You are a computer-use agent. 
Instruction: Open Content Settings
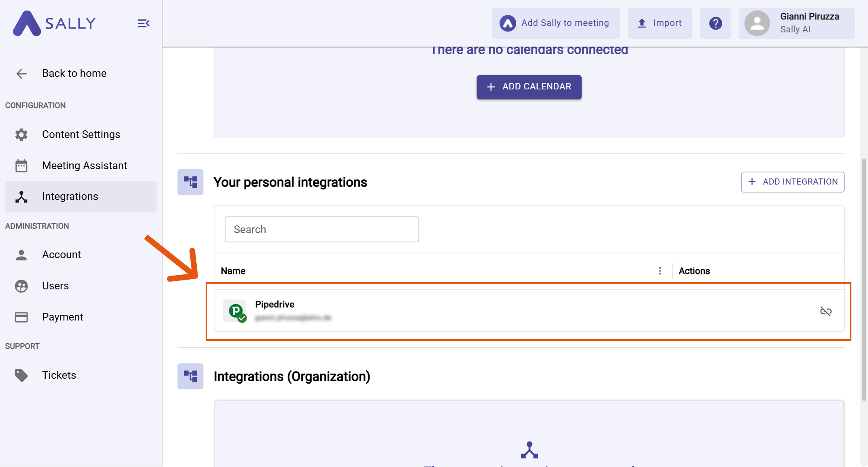point(81,134)
